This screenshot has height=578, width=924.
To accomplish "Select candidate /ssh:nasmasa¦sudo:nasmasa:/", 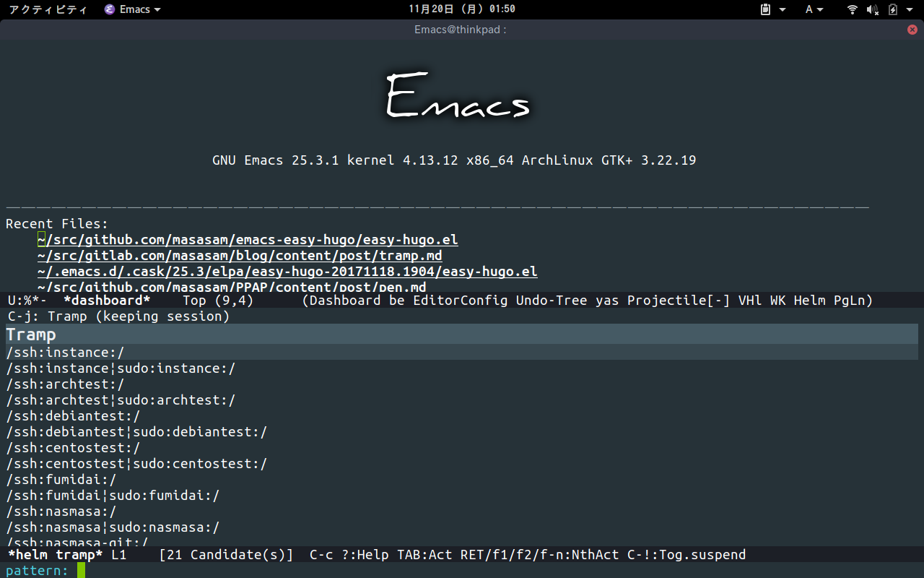I will click(x=113, y=527).
